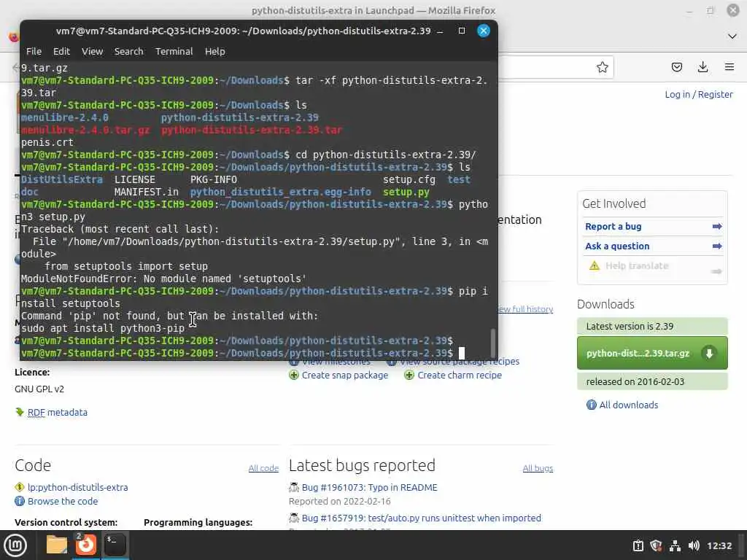Viewport: 747px width, 560px height.
Task: Open the Create charm recipe link
Action: tap(460, 376)
